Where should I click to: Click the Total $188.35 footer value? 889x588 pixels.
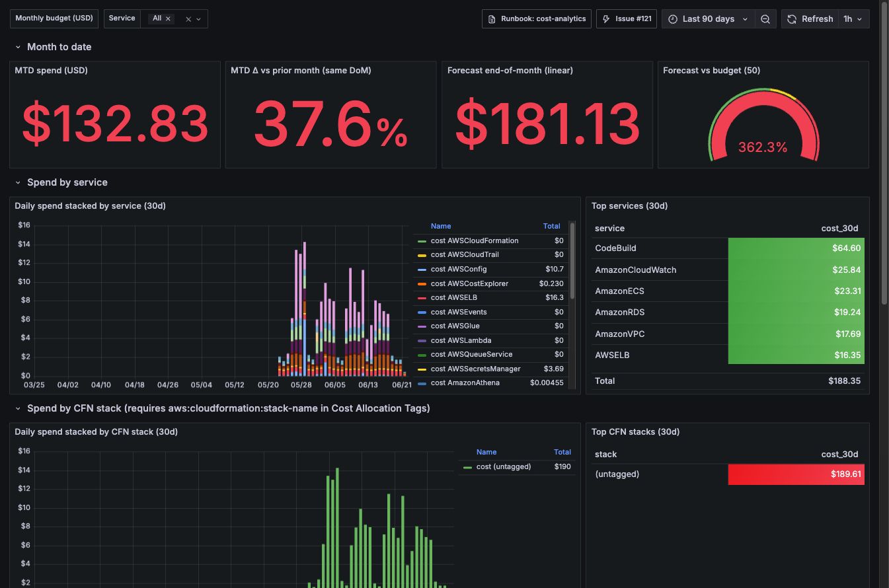point(844,381)
